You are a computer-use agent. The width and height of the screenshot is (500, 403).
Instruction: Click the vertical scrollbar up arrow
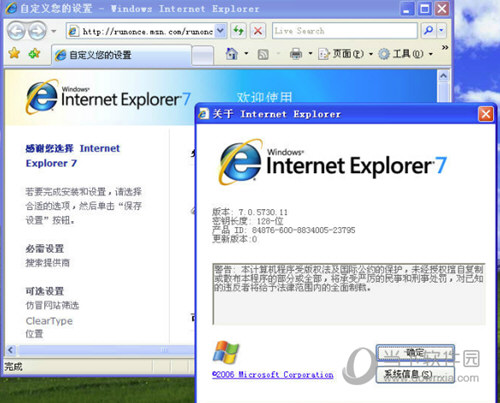[443, 76]
